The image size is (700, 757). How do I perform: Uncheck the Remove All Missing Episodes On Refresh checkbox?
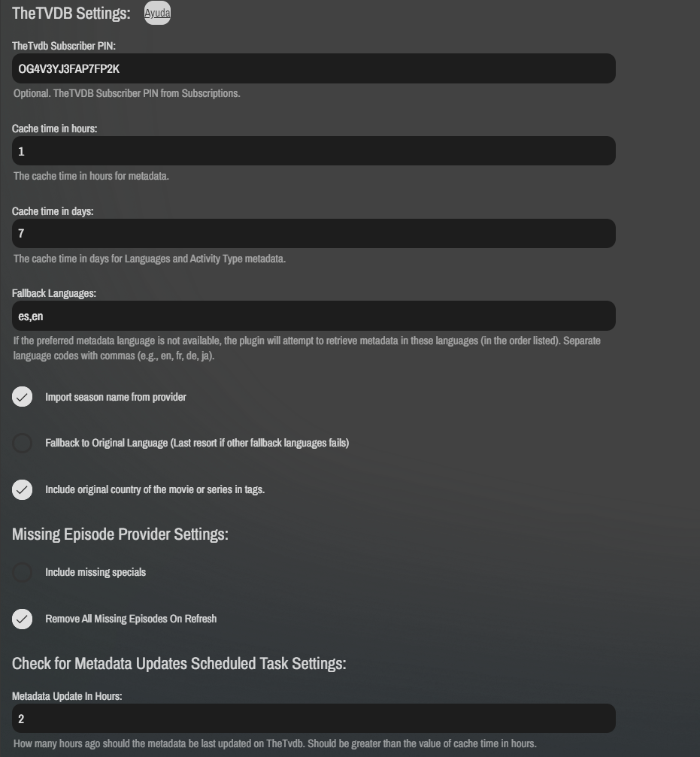coord(23,619)
